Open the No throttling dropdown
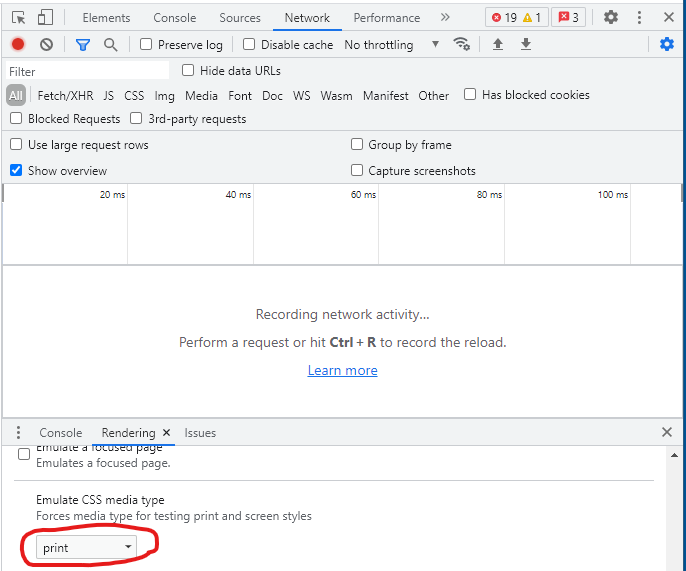Screen dimensions: 686x571 tap(392, 45)
